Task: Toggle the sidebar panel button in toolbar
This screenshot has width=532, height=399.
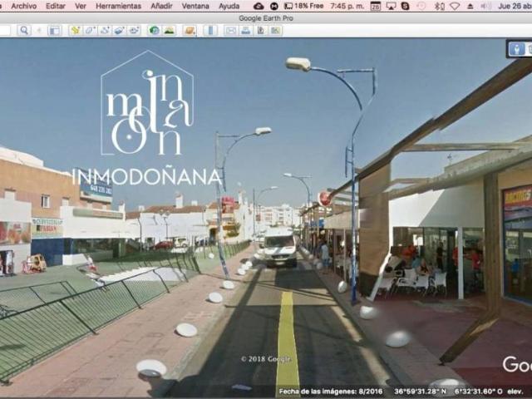Action: pos(55,31)
